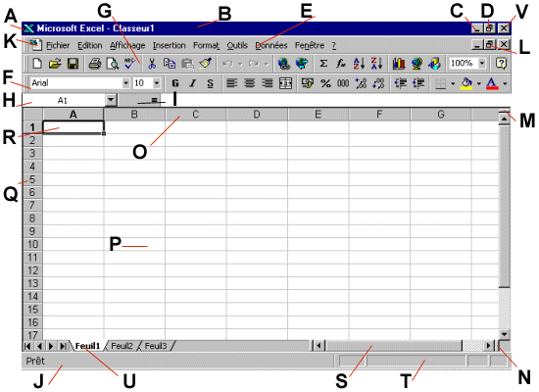Switch to the Feuil2 sheet tab
Viewport: 539px width, 392px height.
pyautogui.click(x=122, y=346)
